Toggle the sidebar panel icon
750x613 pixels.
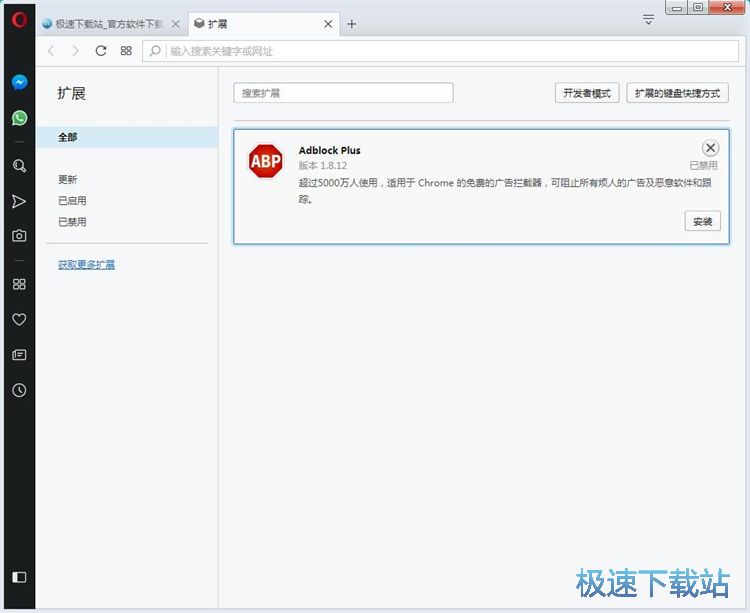pyautogui.click(x=19, y=577)
